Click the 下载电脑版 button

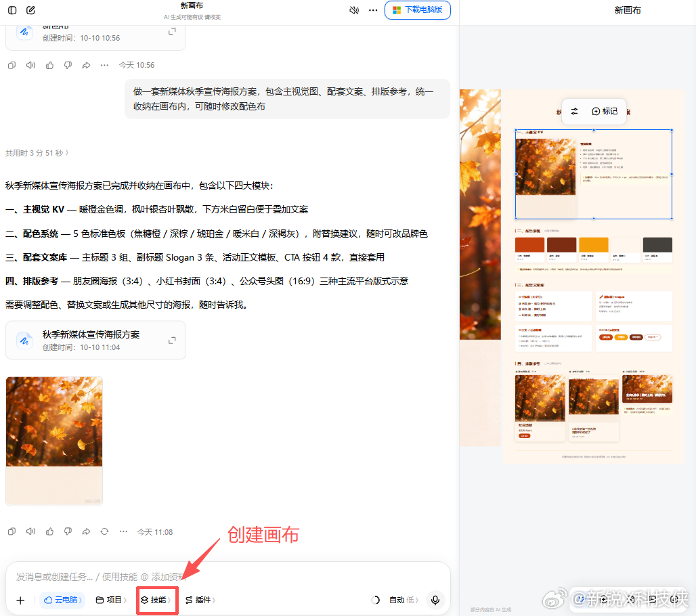[417, 9]
